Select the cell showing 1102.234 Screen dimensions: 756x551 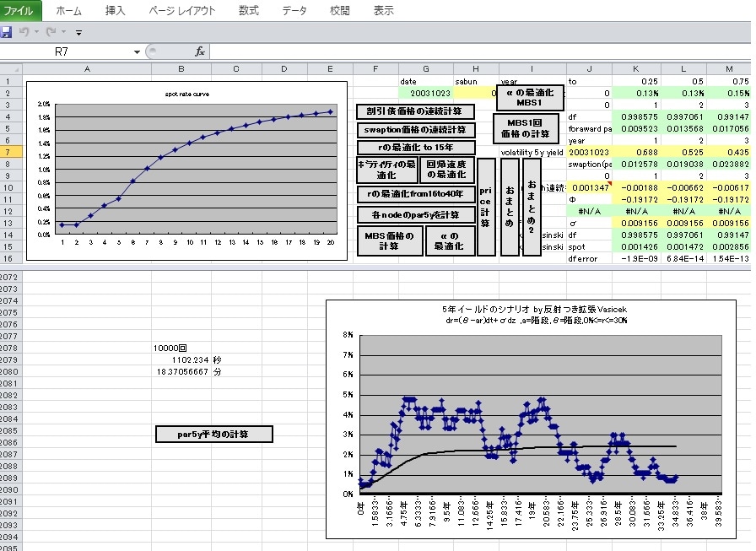(x=181, y=359)
